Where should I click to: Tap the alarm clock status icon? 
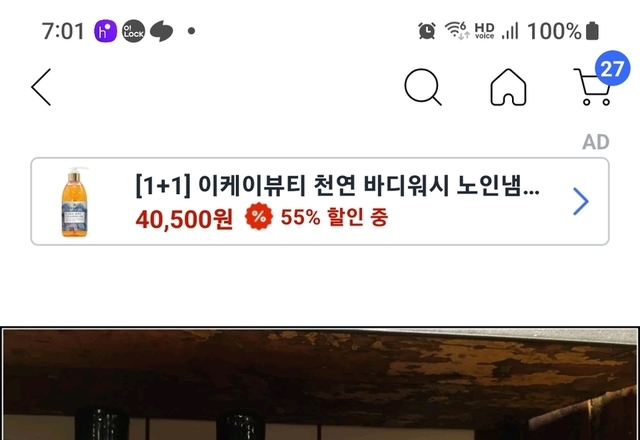tap(427, 31)
